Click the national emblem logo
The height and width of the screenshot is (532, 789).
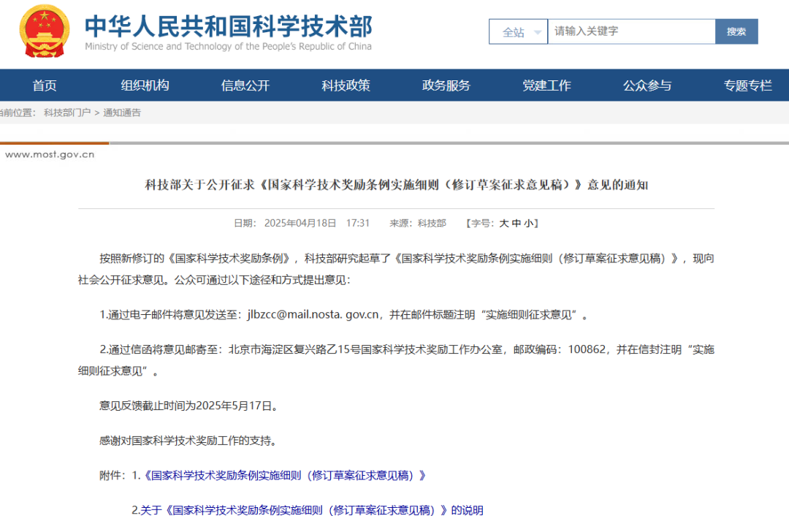pos(44,31)
